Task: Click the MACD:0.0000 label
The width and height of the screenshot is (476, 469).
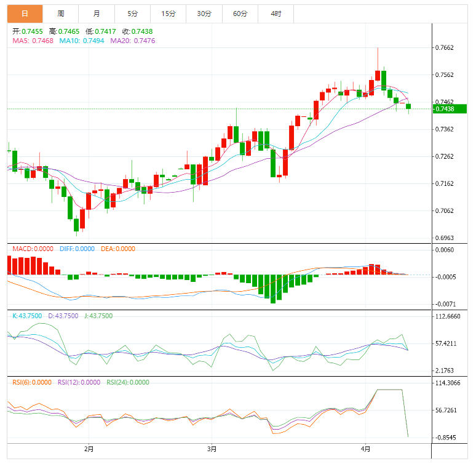Action: 33,249
